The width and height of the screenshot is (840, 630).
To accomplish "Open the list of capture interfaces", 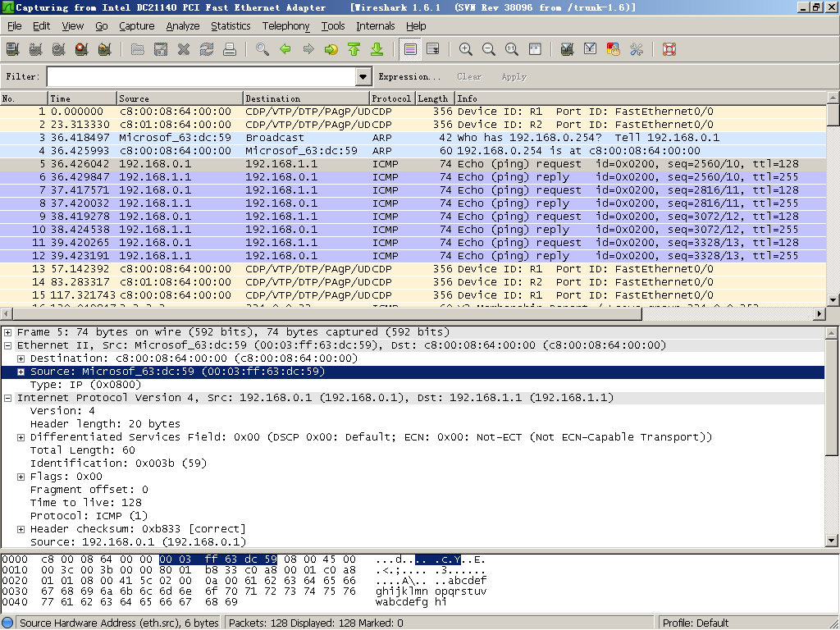I will [12, 50].
